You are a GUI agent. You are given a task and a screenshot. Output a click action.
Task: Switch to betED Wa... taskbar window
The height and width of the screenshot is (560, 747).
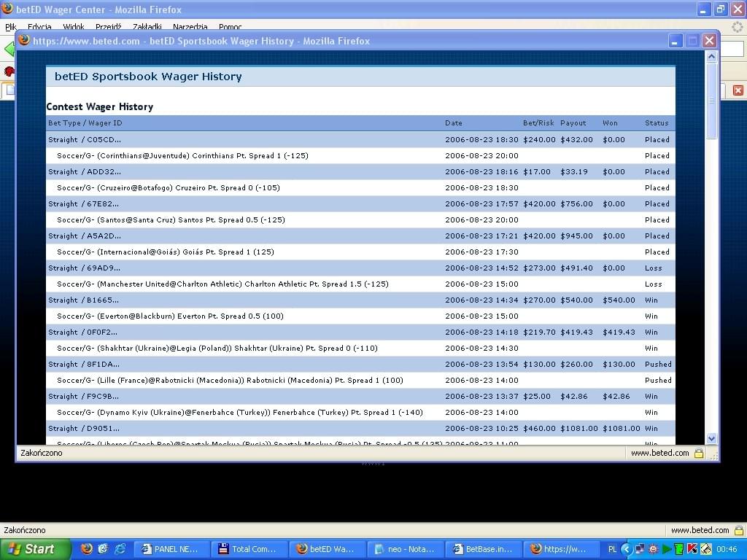(x=328, y=549)
